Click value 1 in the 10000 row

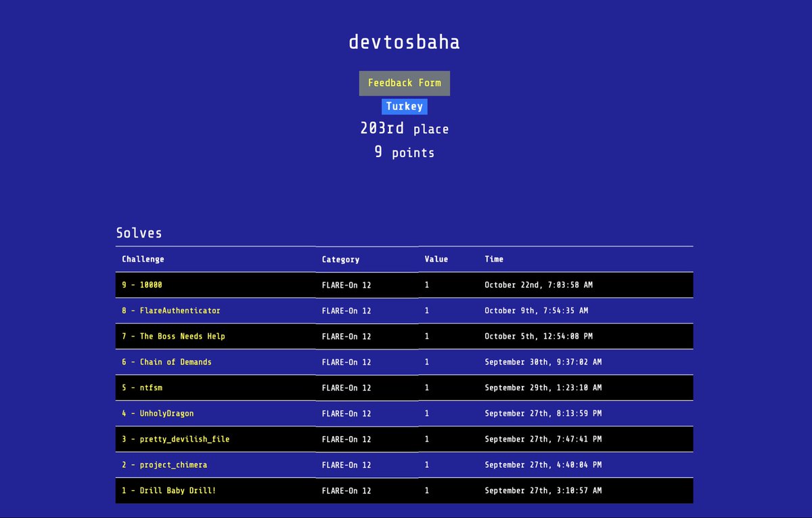427,285
